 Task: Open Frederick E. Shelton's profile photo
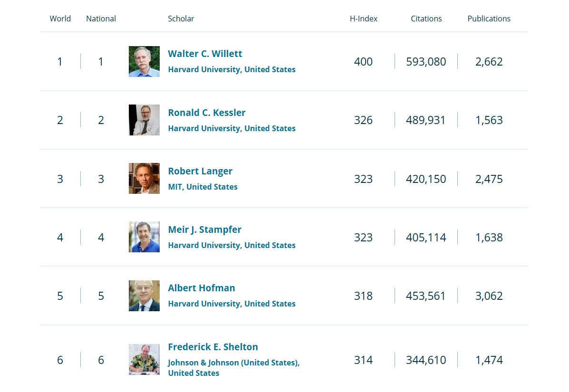(x=144, y=359)
